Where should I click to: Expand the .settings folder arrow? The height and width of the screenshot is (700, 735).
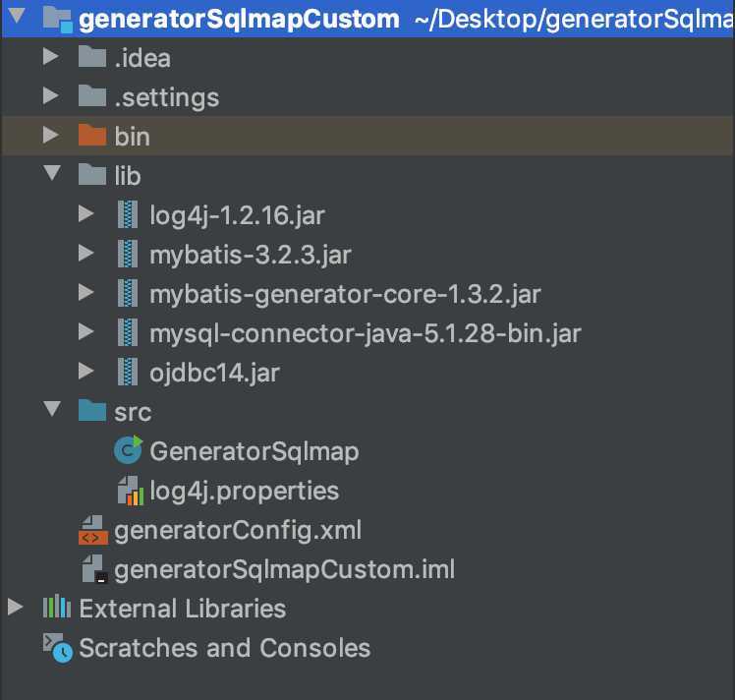[51, 95]
